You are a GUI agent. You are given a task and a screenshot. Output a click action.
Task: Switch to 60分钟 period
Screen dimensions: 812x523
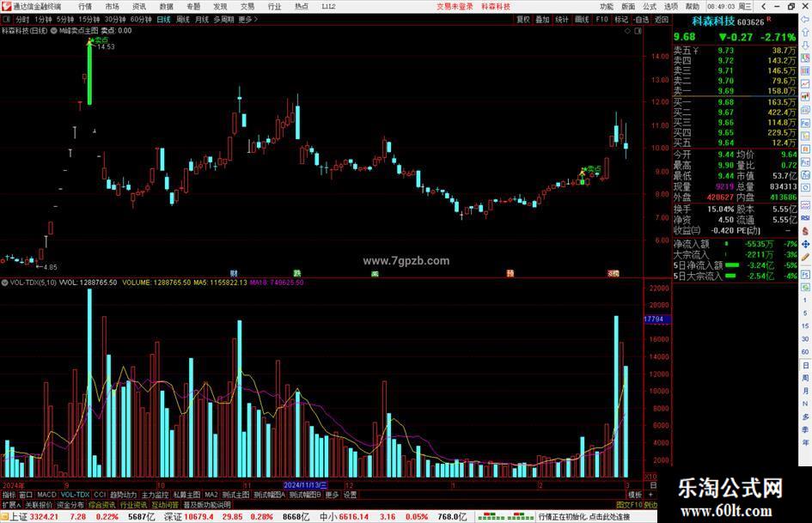(x=141, y=19)
